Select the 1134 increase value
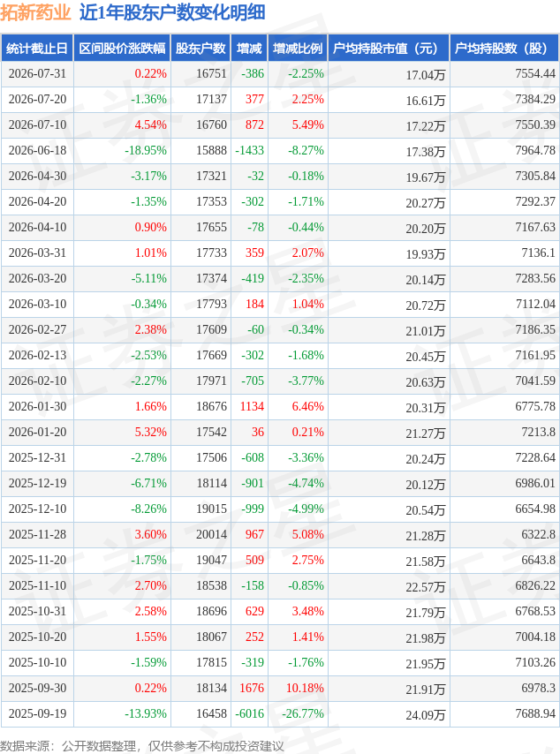560x754 pixels. pos(252,406)
